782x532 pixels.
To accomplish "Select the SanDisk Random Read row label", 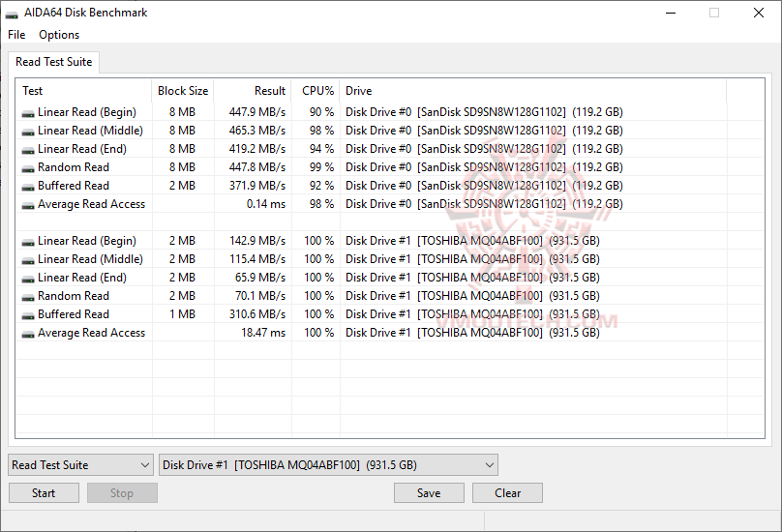I will pyautogui.click(x=74, y=167).
